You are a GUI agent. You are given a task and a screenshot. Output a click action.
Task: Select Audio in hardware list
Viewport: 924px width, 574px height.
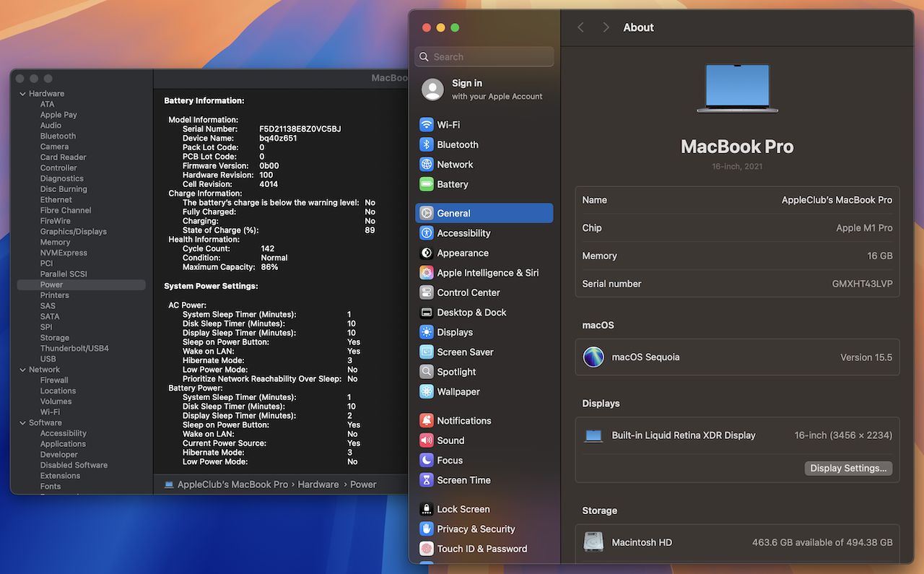[x=51, y=126]
